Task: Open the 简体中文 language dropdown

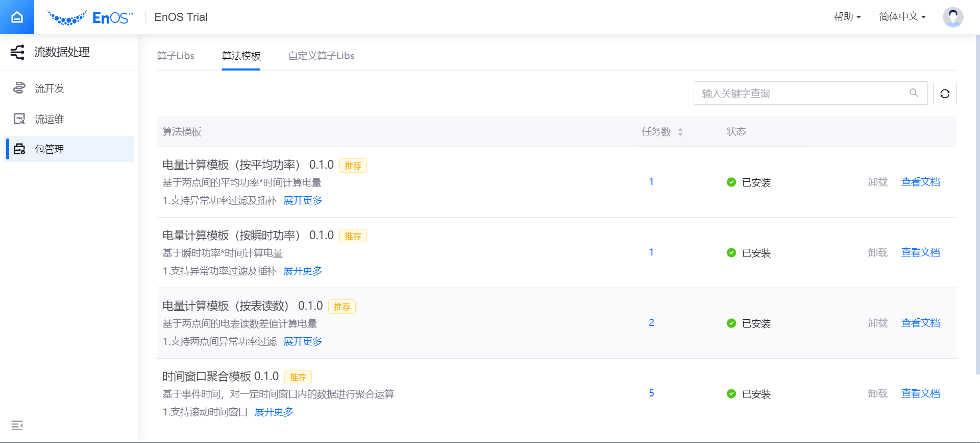Action: pyautogui.click(x=902, y=17)
